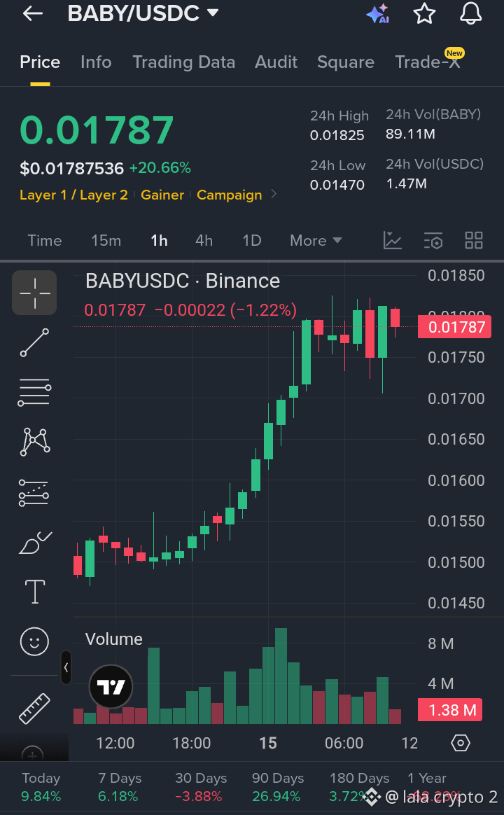
Task: Click the red 0.01787 price axis label
Action: [x=454, y=327]
